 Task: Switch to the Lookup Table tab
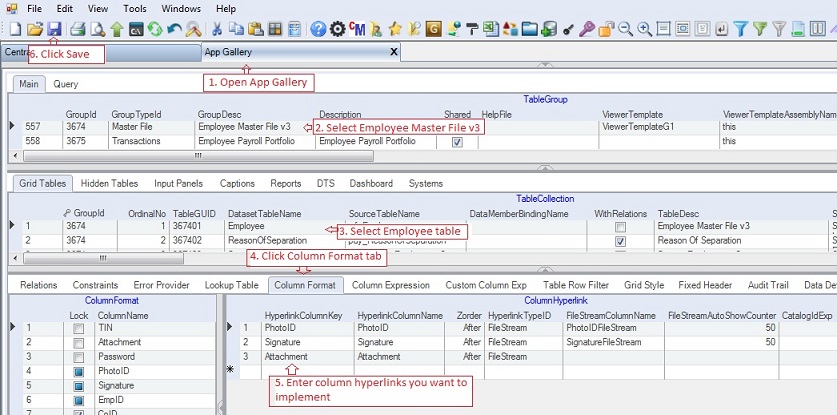[232, 285]
